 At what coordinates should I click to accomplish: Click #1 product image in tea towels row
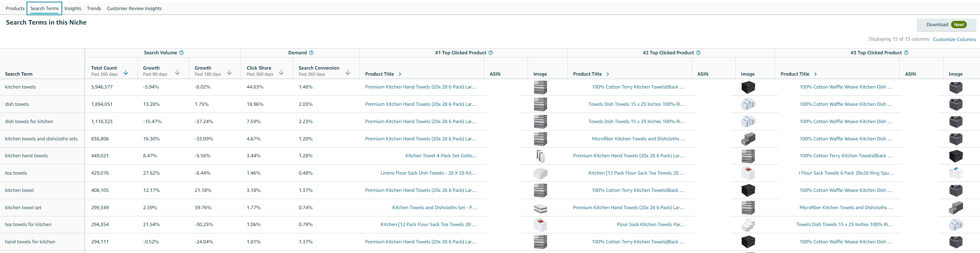point(540,173)
